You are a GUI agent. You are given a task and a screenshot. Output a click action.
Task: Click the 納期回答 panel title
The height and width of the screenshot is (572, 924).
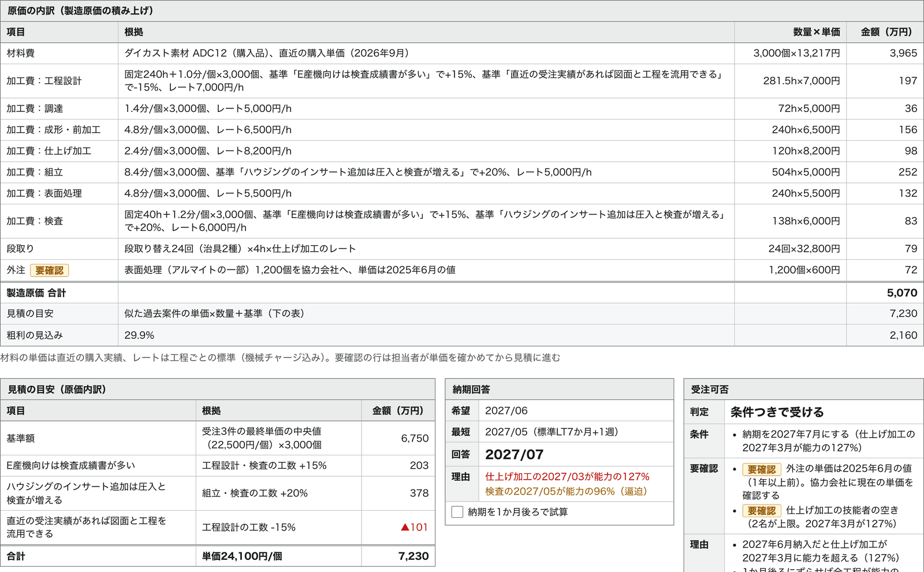[471, 390]
